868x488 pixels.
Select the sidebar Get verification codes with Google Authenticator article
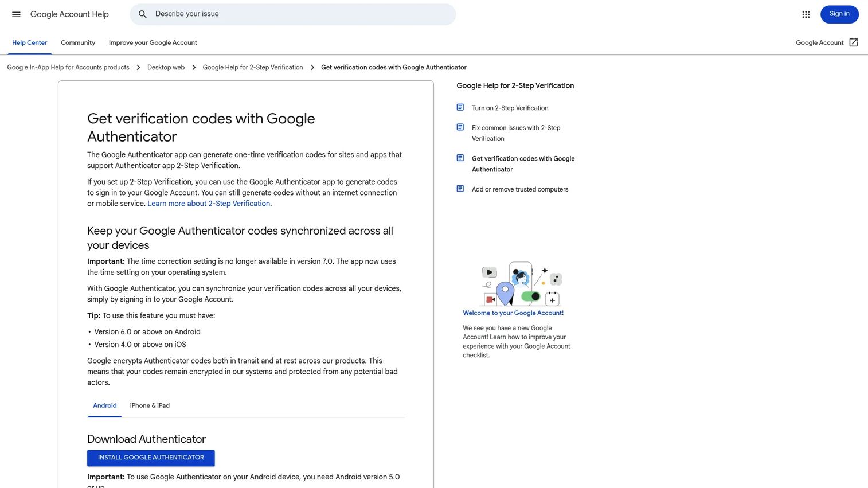[523, 164]
